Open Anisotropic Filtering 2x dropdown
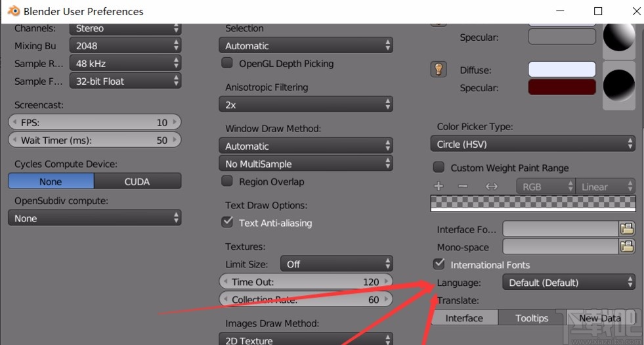The width and height of the screenshot is (644, 345). point(305,105)
